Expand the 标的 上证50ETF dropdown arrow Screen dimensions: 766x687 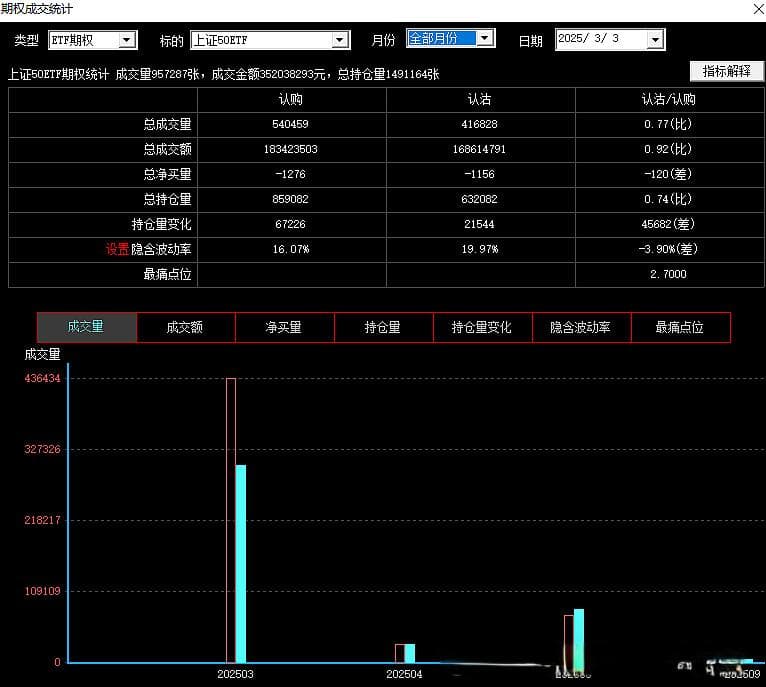click(340, 40)
